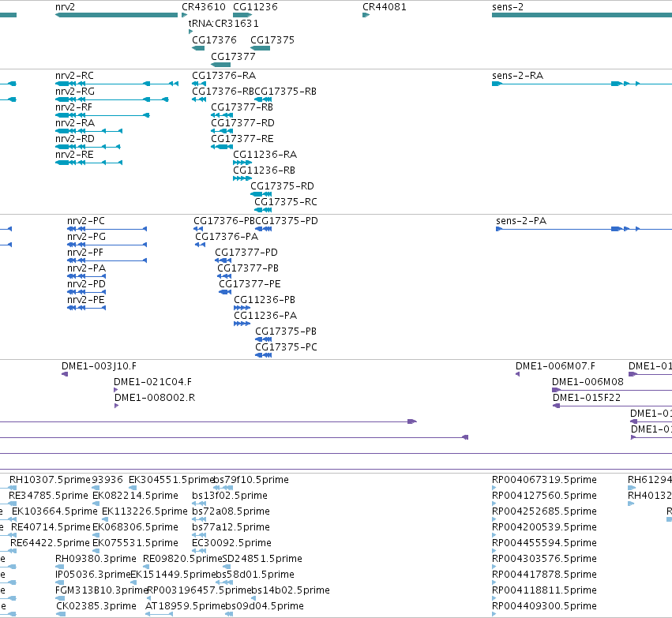Open the CG11236 gene label

pyautogui.click(x=255, y=7)
